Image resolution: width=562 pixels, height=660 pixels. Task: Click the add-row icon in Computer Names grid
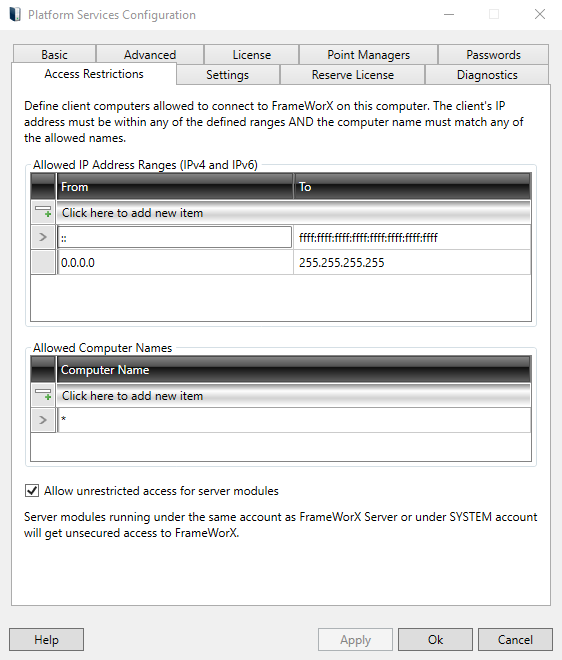point(43,395)
